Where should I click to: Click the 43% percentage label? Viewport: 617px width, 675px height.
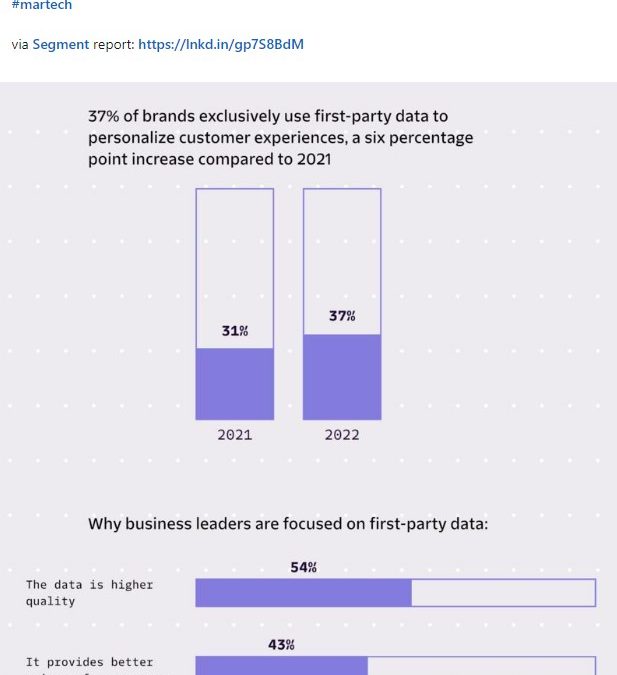point(281,645)
